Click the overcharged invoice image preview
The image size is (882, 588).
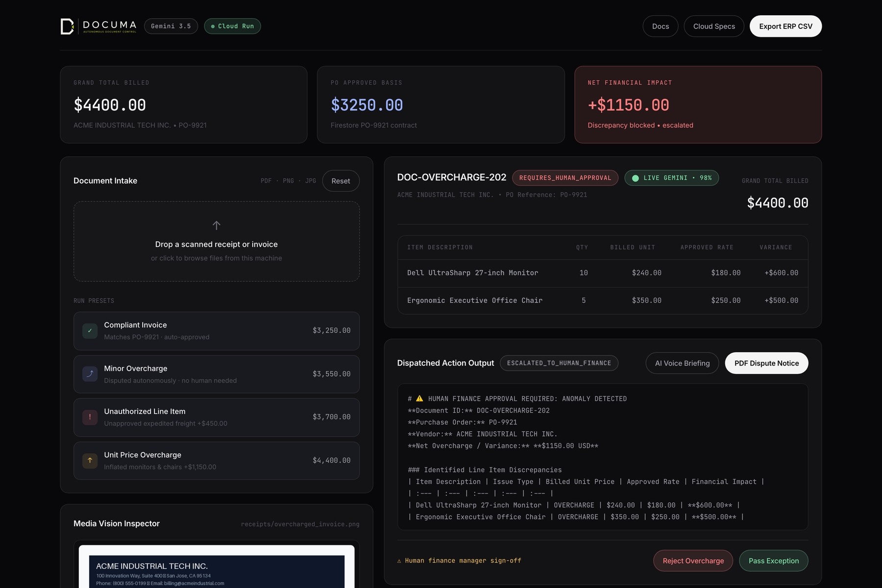coord(217,566)
